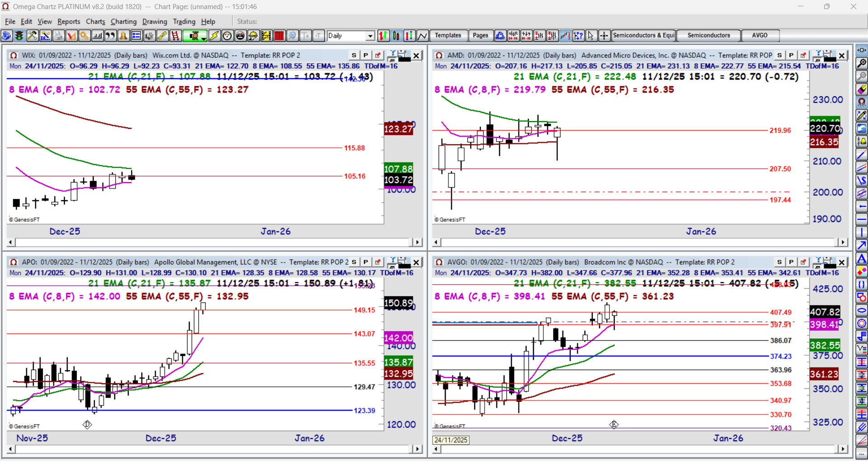This screenshot has height=461, width=868.
Task: Select the crosshair cursor tool
Action: (x=604, y=36)
